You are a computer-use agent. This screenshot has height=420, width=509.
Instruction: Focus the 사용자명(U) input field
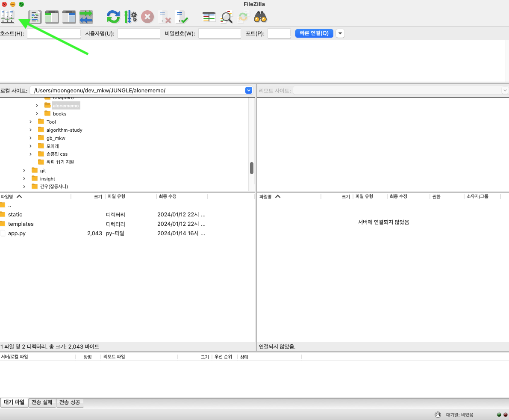tap(138, 33)
